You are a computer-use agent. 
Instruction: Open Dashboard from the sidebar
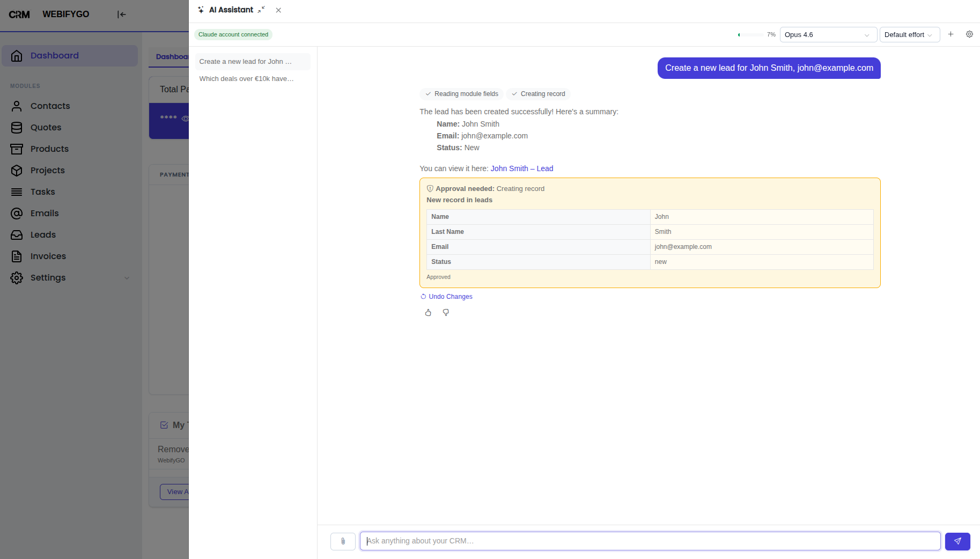70,56
